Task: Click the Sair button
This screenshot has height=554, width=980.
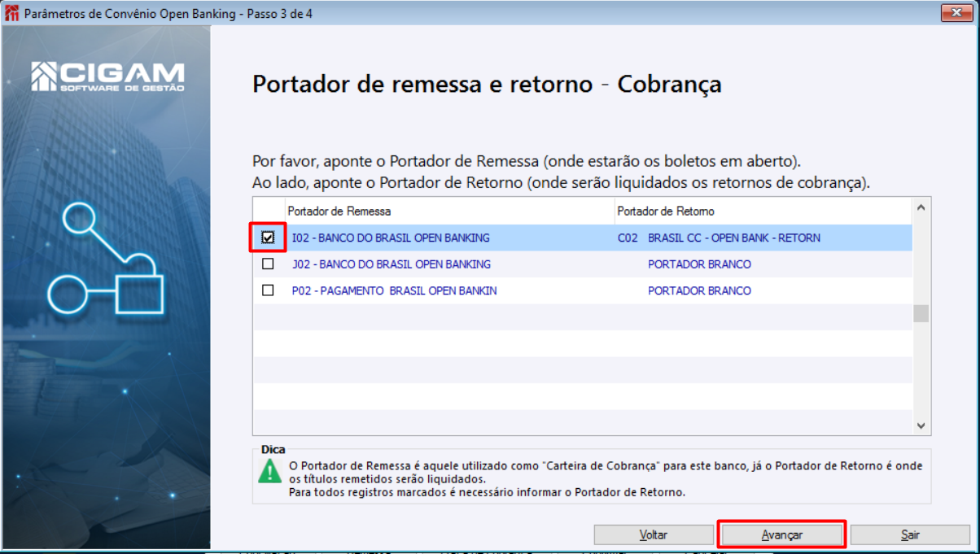Action: tap(910, 534)
